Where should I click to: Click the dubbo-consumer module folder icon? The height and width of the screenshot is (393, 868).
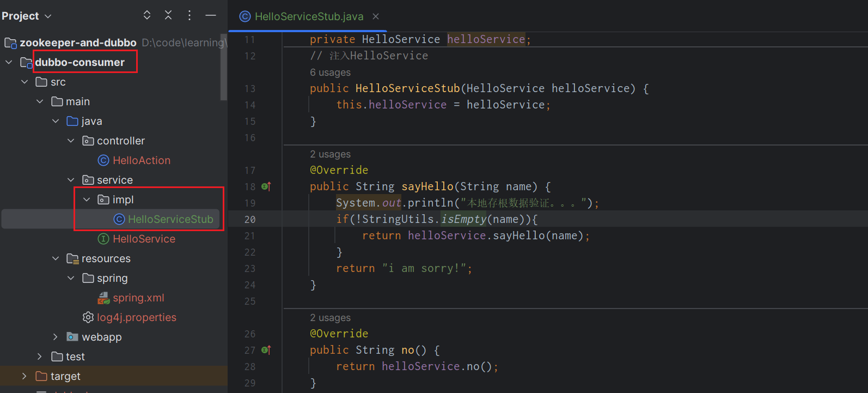(x=26, y=62)
